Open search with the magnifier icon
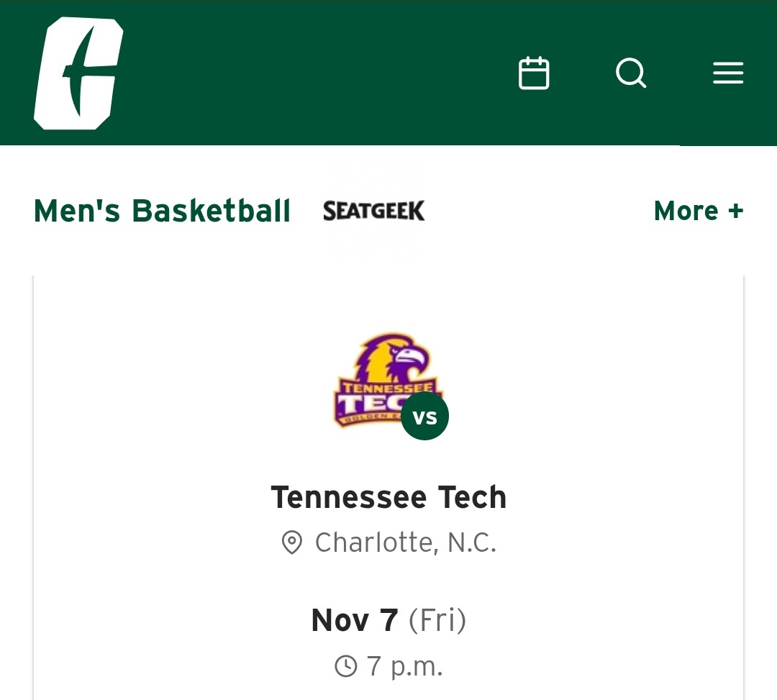 click(631, 73)
